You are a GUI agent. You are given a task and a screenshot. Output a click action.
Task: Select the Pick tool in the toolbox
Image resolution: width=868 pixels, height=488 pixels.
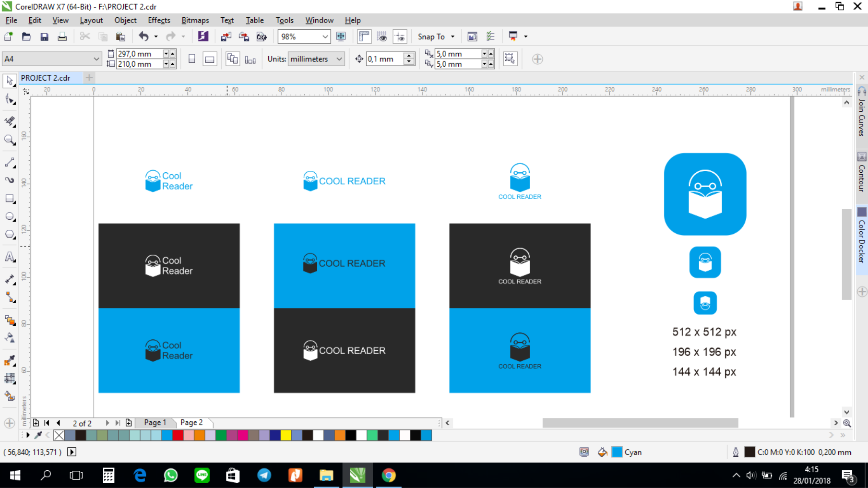click(x=9, y=81)
